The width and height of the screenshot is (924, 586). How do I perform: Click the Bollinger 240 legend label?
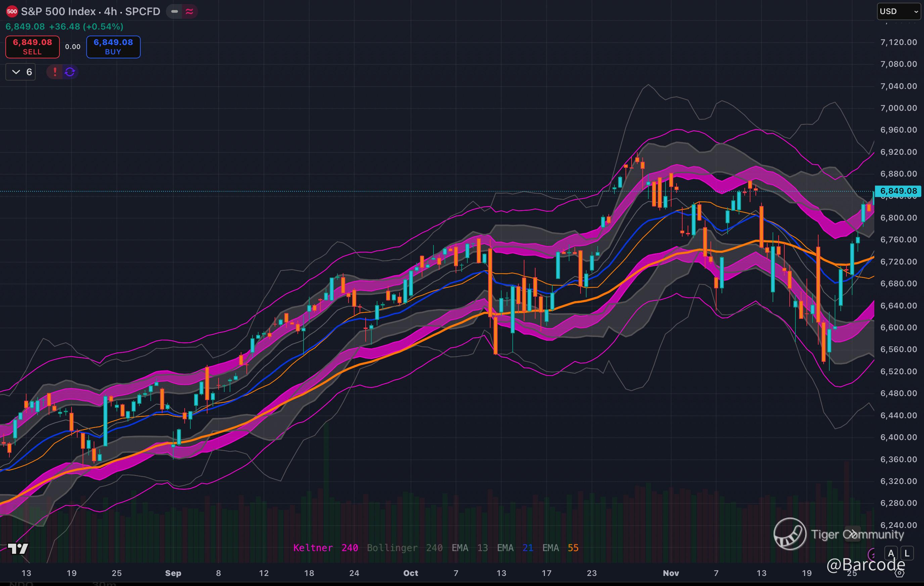405,548
